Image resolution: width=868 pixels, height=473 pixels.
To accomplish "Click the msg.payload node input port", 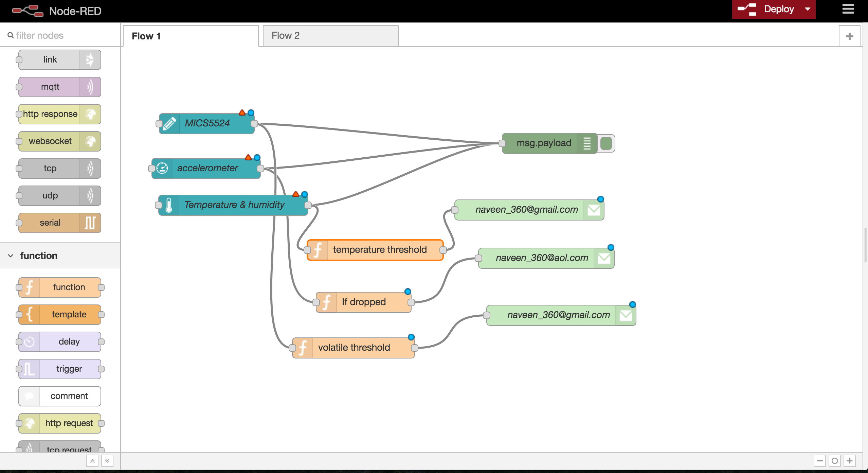I will pyautogui.click(x=502, y=143).
